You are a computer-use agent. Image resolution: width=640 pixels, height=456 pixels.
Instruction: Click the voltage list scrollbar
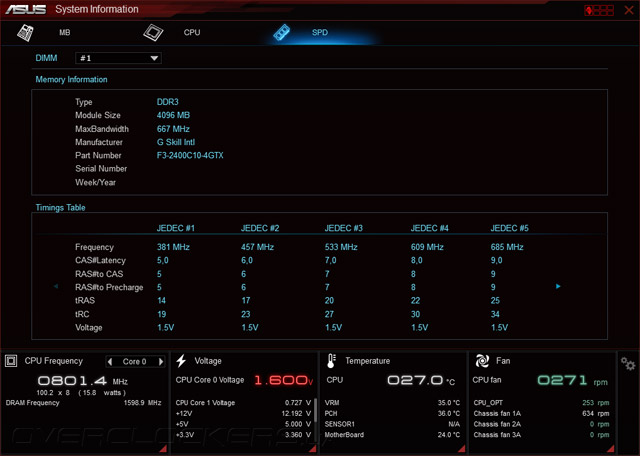[x=316, y=410]
